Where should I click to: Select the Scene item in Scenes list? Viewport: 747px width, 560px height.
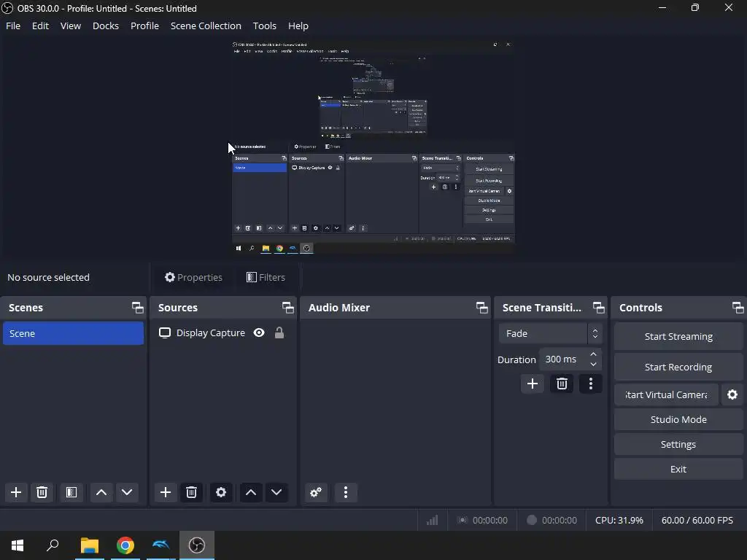(74, 333)
